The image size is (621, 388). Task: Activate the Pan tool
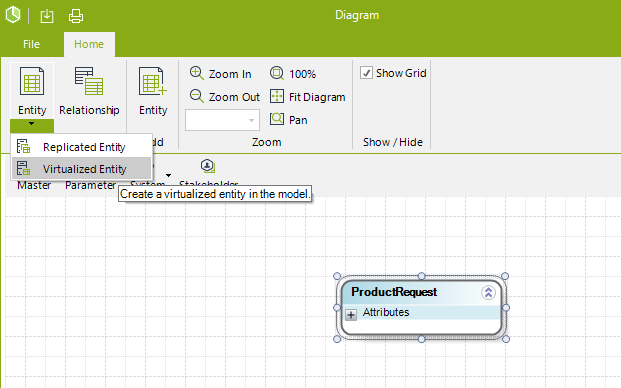point(288,120)
